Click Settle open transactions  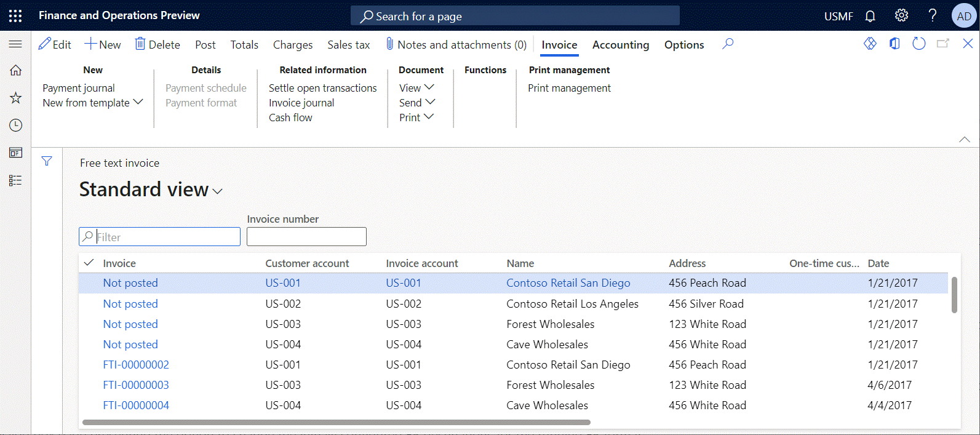(x=322, y=88)
